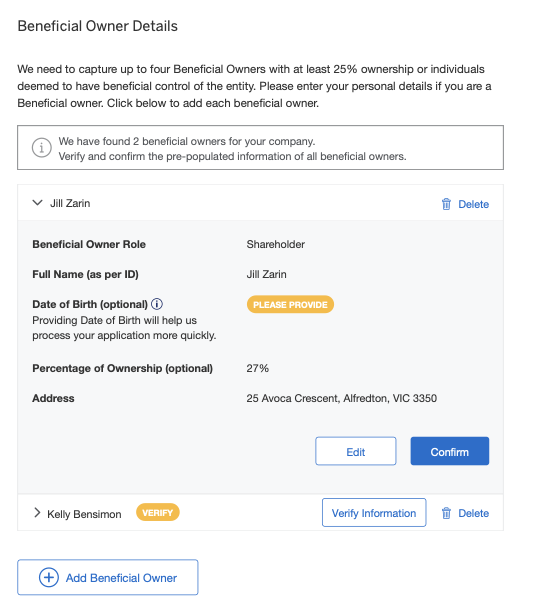Click the PLEASE PROVIDE badge
The image size is (538, 612).
290,304
